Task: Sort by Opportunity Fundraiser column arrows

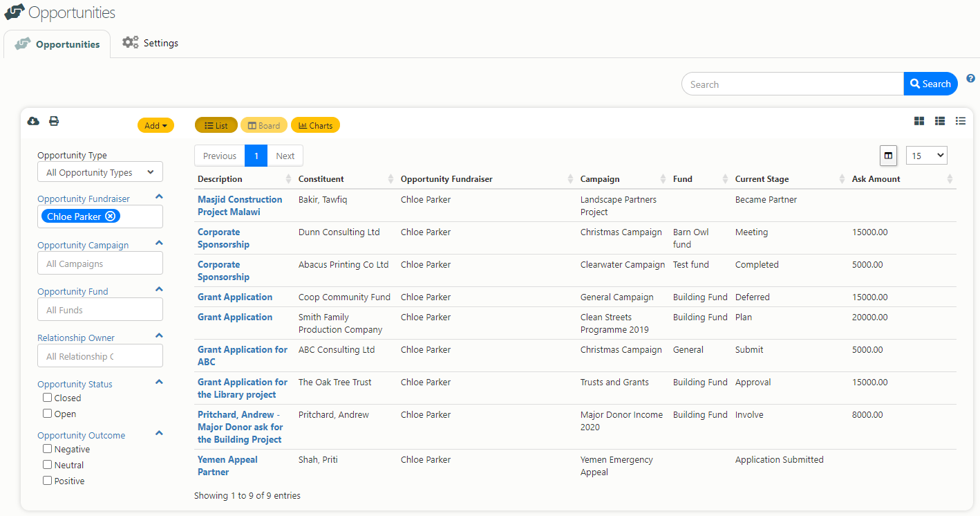Action: (x=571, y=179)
